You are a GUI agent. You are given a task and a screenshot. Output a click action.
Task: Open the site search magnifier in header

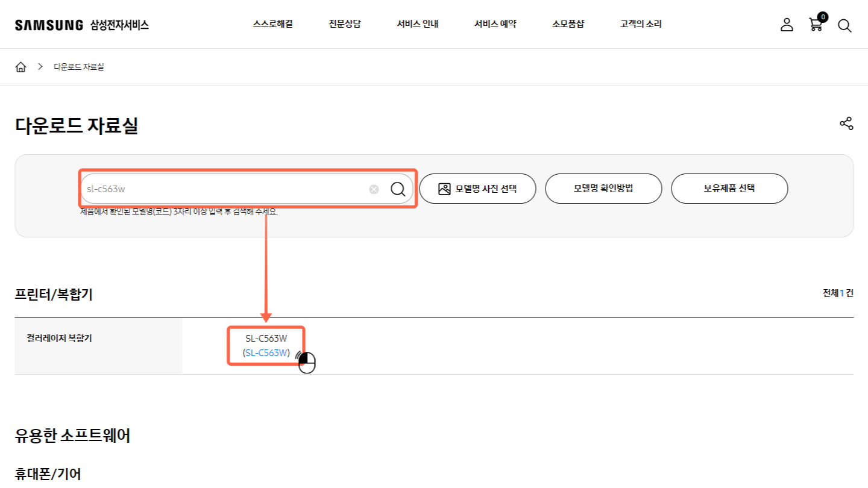(x=844, y=25)
